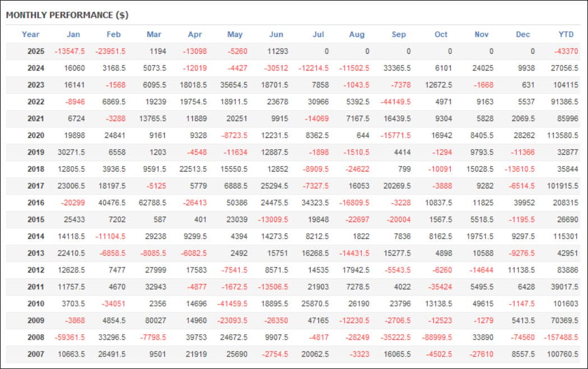
Task: Click the 2012 Nov value -14644
Action: tap(481, 270)
